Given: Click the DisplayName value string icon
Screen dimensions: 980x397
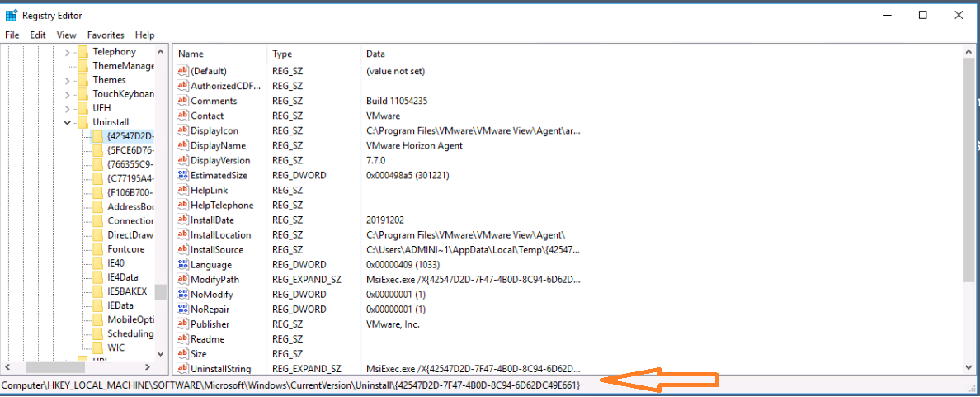Looking at the screenshot, I should (183, 145).
